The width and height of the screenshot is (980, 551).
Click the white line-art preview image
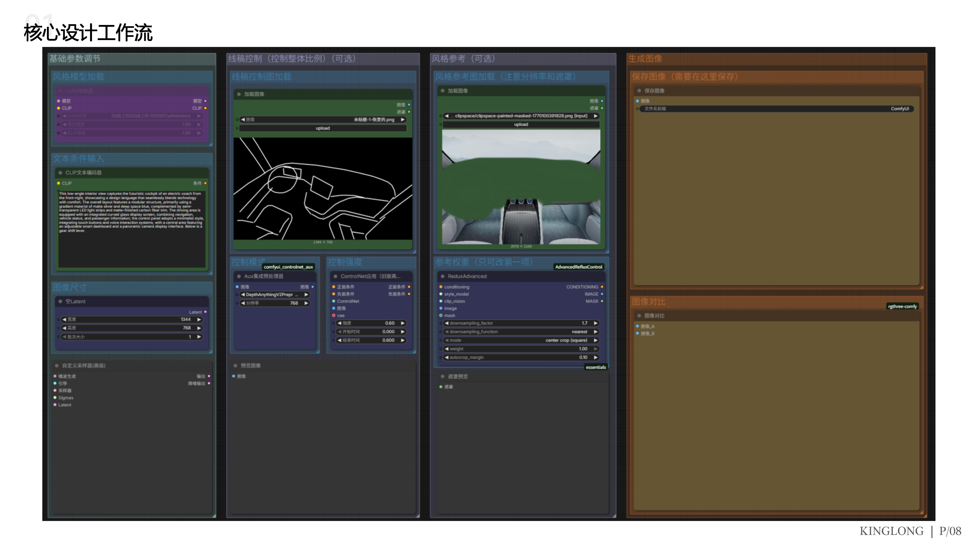click(x=323, y=189)
